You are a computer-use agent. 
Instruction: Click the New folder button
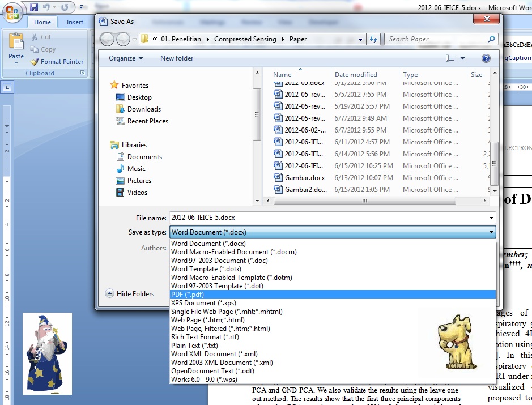[177, 58]
